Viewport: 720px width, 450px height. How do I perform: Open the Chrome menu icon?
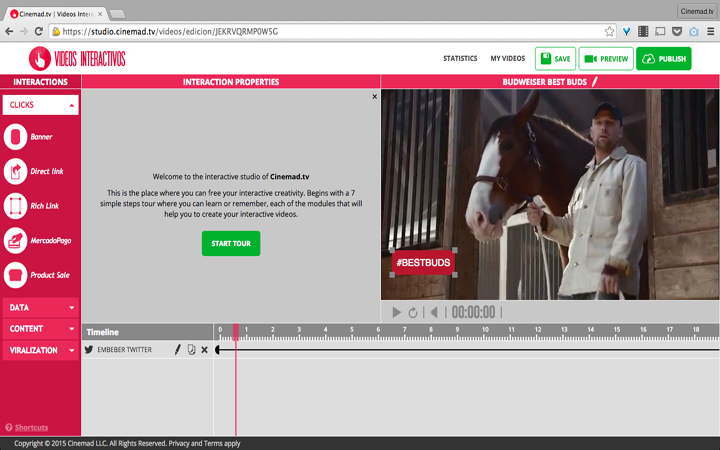click(x=710, y=31)
